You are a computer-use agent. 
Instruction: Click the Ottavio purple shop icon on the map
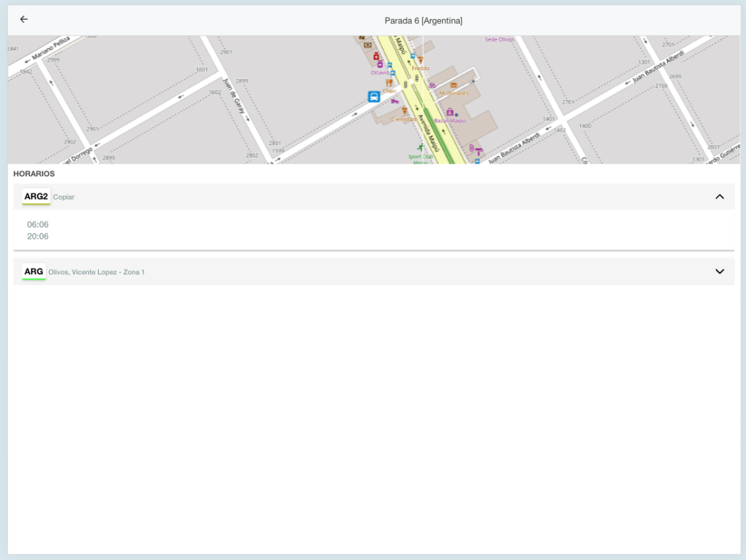(x=380, y=64)
